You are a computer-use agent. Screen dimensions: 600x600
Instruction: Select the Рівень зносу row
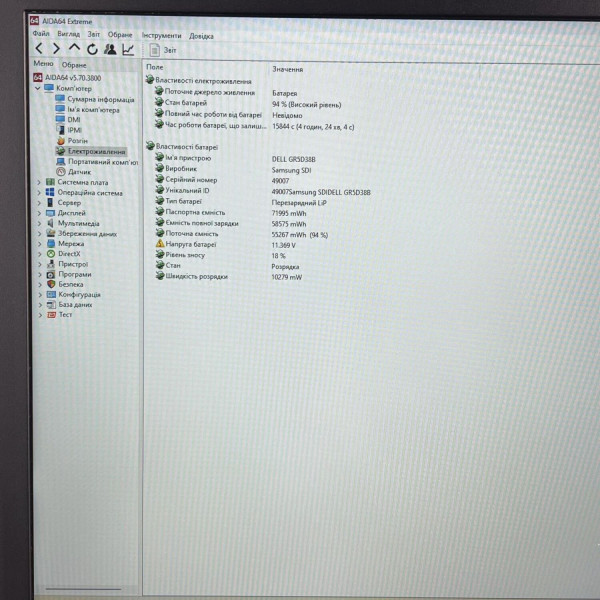coord(221,255)
